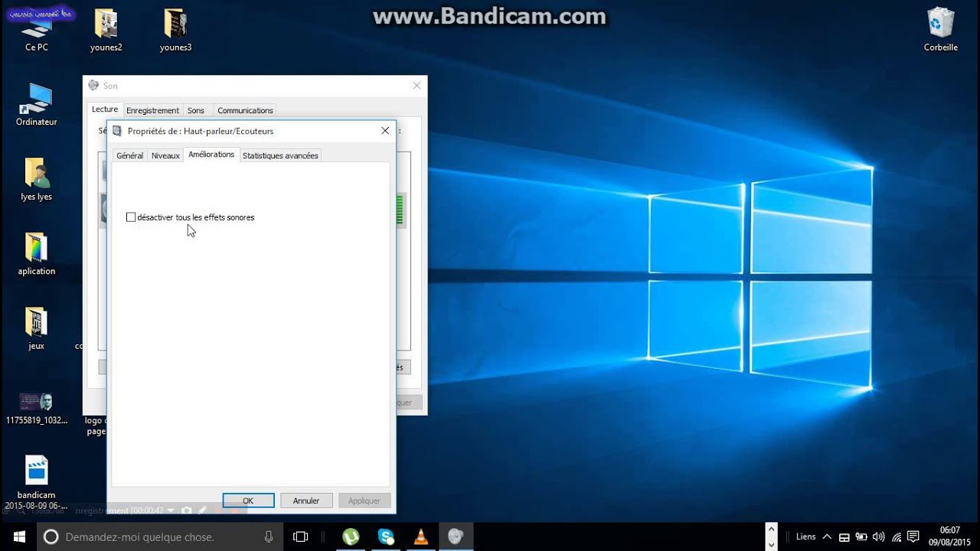The image size is (980, 551).
Task: Open the Ce PC desktop icon
Action: point(37,32)
